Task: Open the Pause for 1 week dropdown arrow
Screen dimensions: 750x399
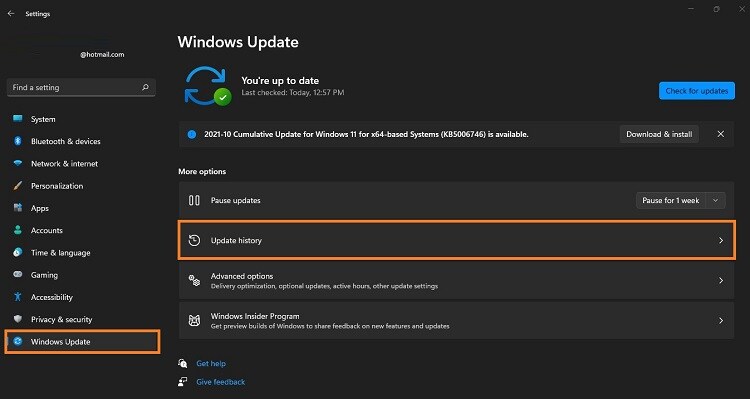Action: [716, 200]
